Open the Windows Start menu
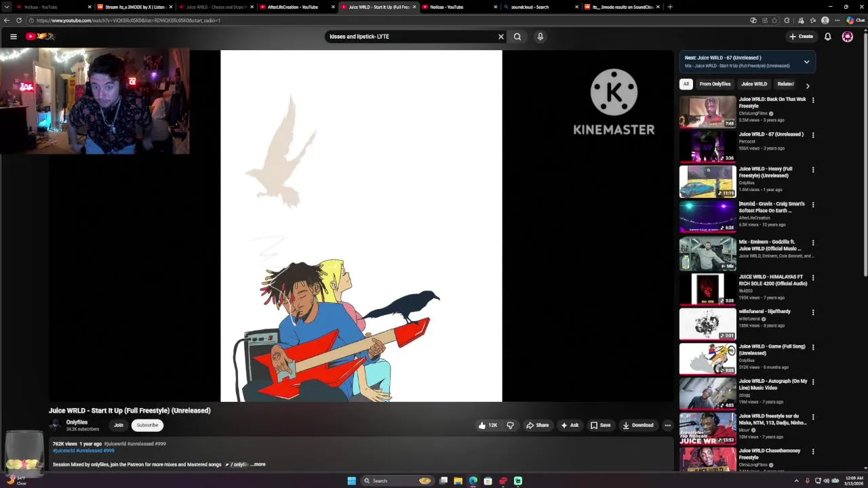This screenshot has width=868, height=488. click(x=351, y=481)
